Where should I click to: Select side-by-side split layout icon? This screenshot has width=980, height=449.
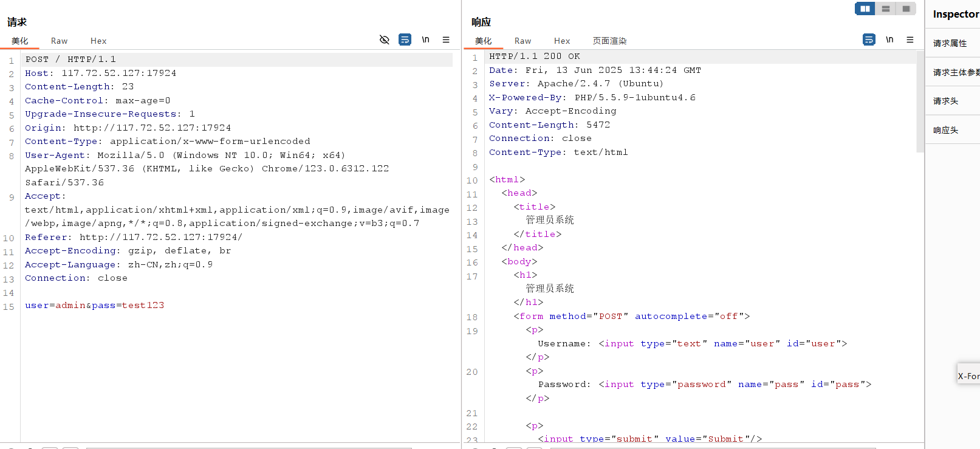click(x=865, y=9)
